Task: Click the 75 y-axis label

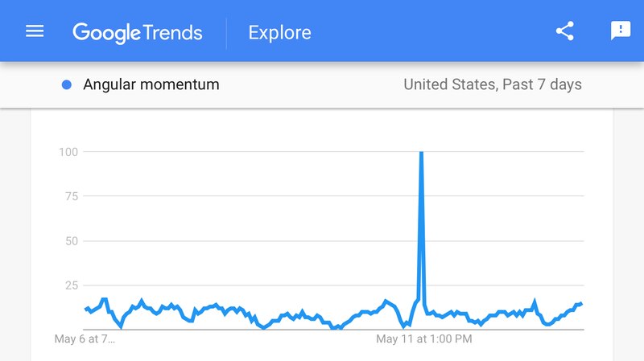Action: pyautogui.click(x=72, y=195)
